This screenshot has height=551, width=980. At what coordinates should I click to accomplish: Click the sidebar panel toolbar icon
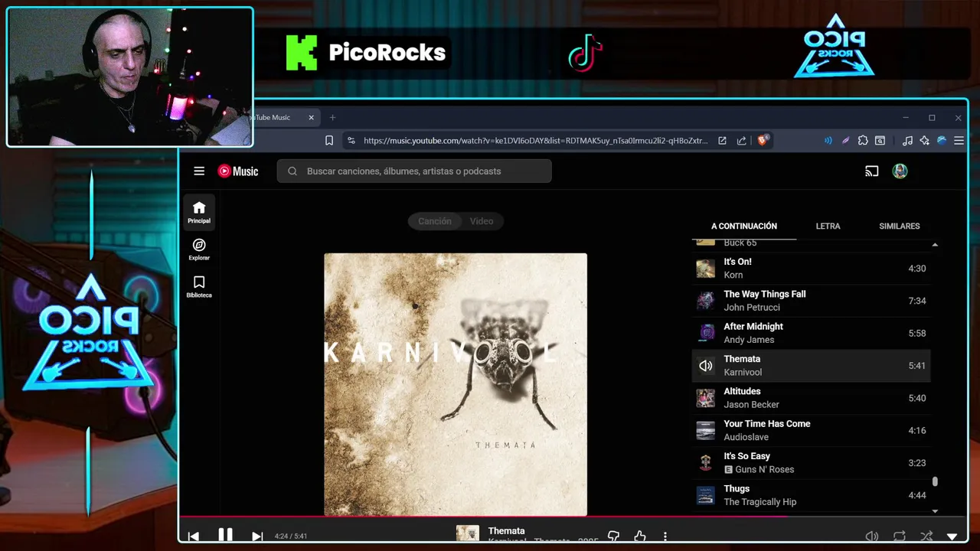[880, 141]
